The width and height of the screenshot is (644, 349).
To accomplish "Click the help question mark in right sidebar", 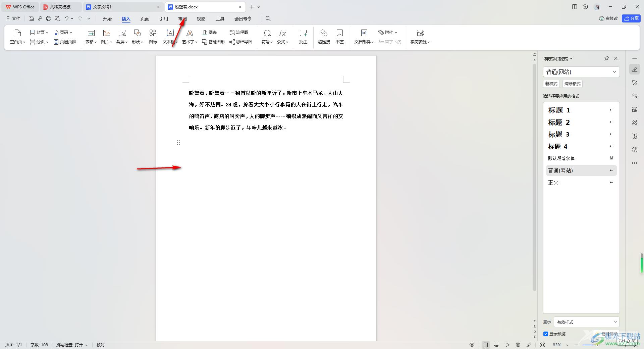I will click(x=635, y=150).
